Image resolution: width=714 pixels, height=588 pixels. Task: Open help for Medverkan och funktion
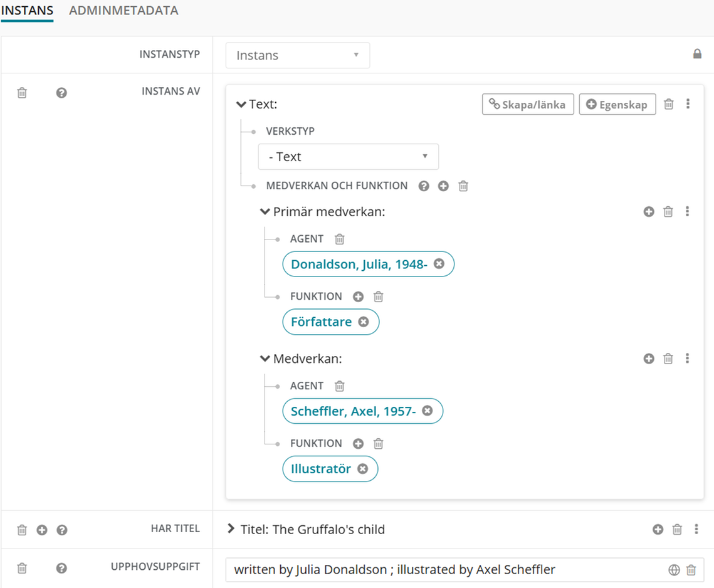(x=424, y=186)
